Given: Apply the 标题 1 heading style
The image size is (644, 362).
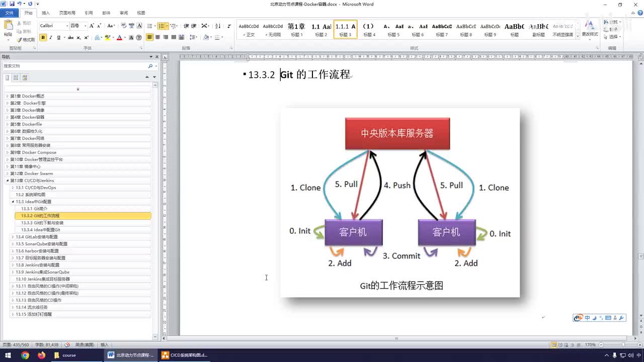Looking at the screenshot, I should 297,30.
